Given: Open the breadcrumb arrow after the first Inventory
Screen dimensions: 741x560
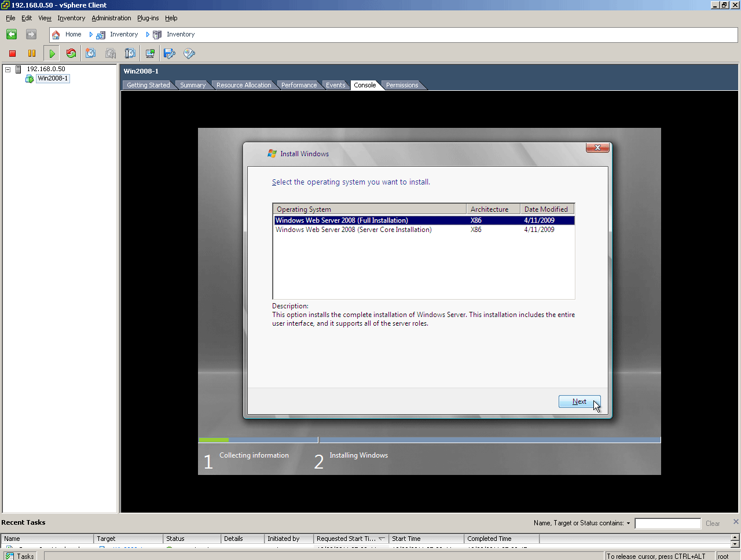Looking at the screenshot, I should 148,35.
